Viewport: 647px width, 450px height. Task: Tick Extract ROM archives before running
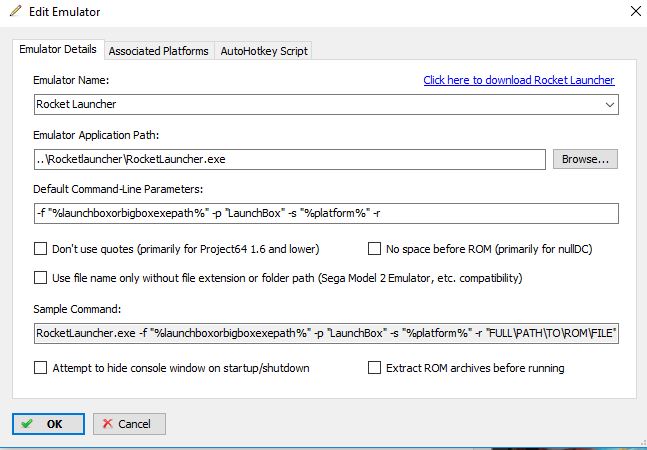(x=375, y=368)
